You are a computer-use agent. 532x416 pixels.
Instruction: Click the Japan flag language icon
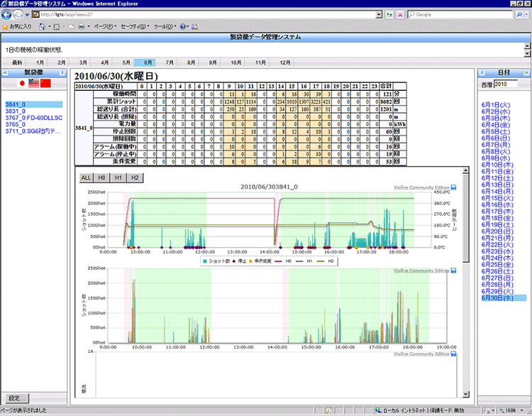coord(21,84)
